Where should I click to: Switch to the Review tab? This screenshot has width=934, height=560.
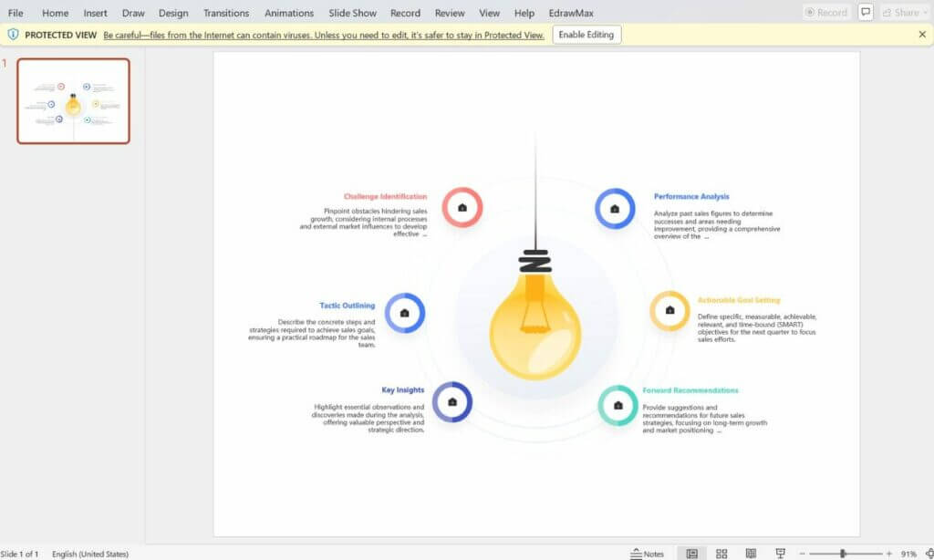tap(450, 13)
